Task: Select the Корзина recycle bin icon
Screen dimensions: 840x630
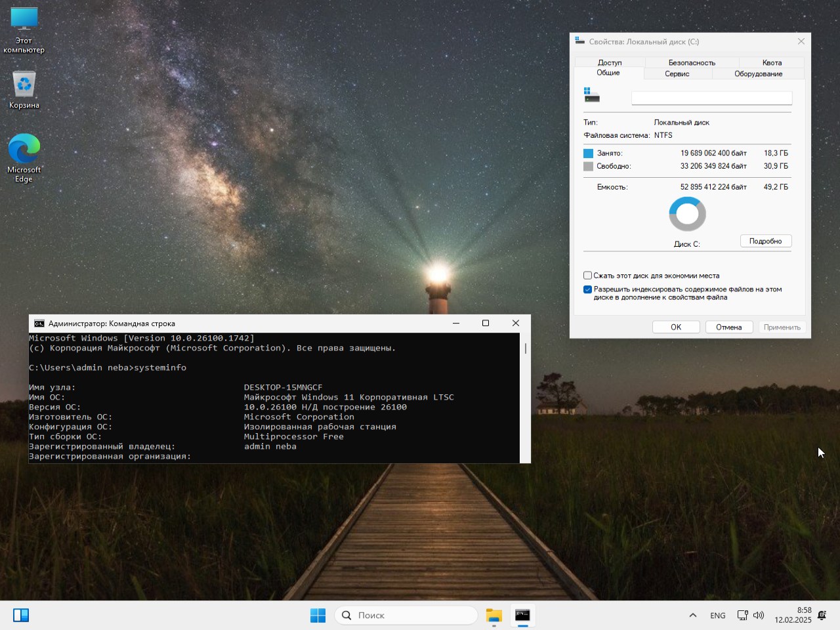Action: point(24,90)
